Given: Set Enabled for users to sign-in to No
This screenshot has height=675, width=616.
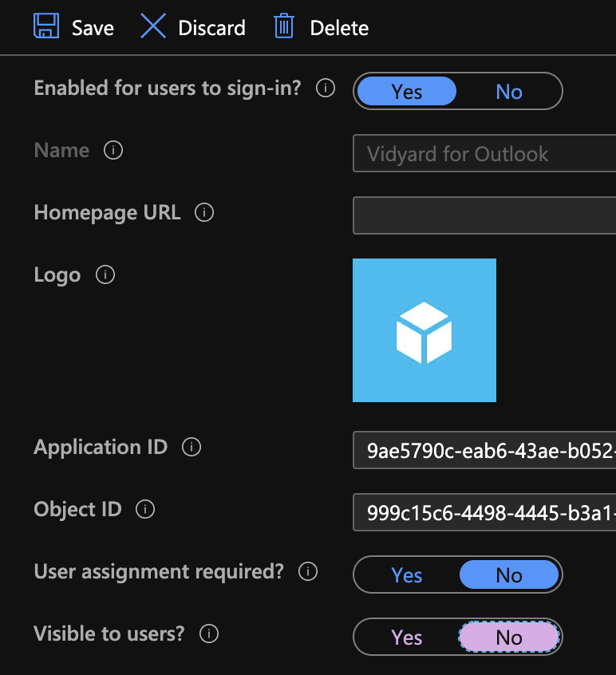Looking at the screenshot, I should 509,92.
